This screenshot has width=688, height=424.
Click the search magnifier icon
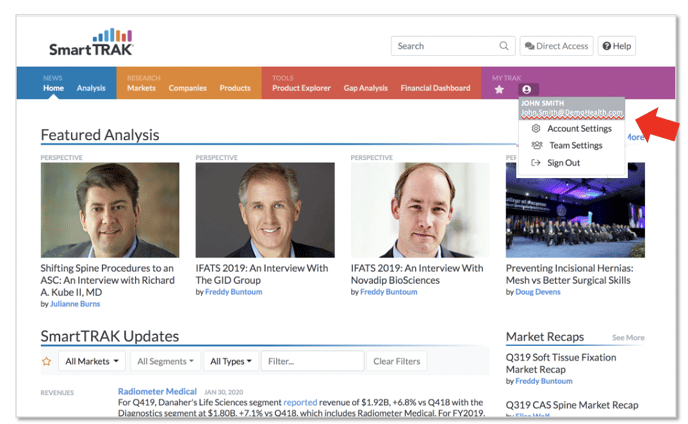click(504, 46)
